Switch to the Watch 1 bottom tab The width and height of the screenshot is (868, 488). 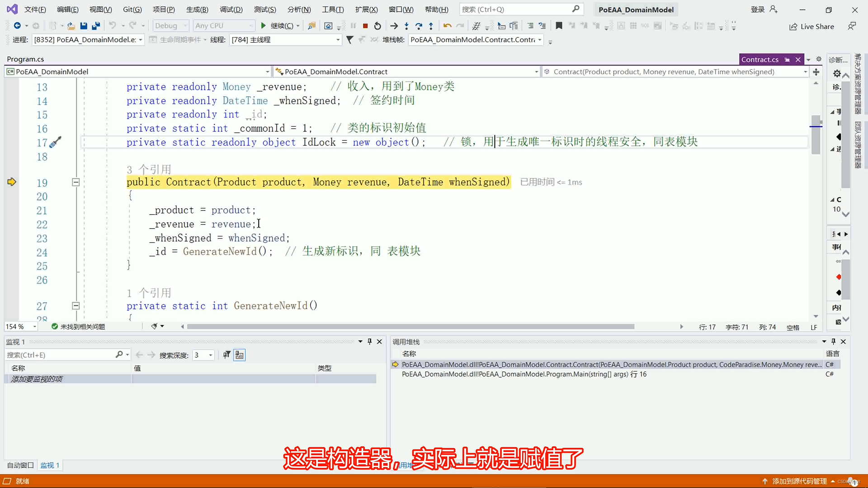tap(49, 465)
